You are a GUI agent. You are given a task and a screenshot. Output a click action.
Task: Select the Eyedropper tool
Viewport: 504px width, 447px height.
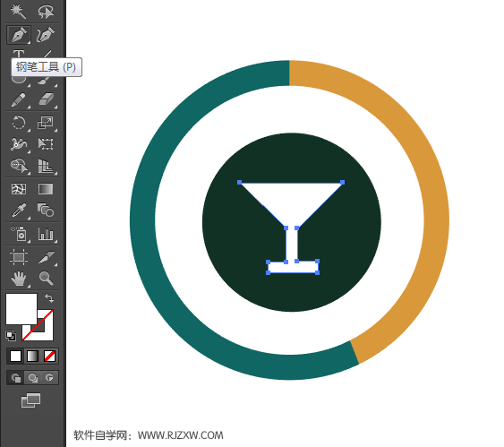19,211
